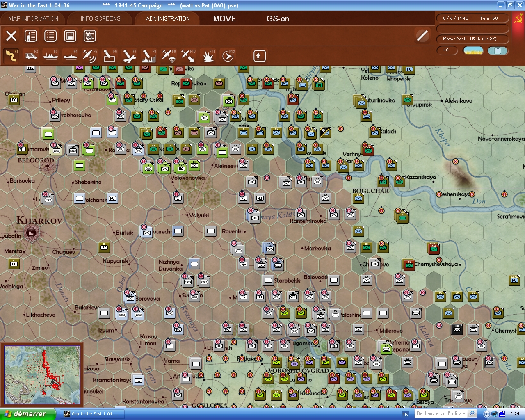Select the F3 naval transport icon
Viewport: 525px width, 420px height.
tap(50, 56)
